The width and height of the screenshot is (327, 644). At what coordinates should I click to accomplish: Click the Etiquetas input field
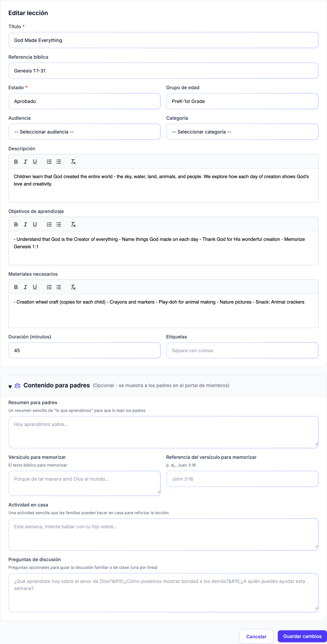(242, 351)
